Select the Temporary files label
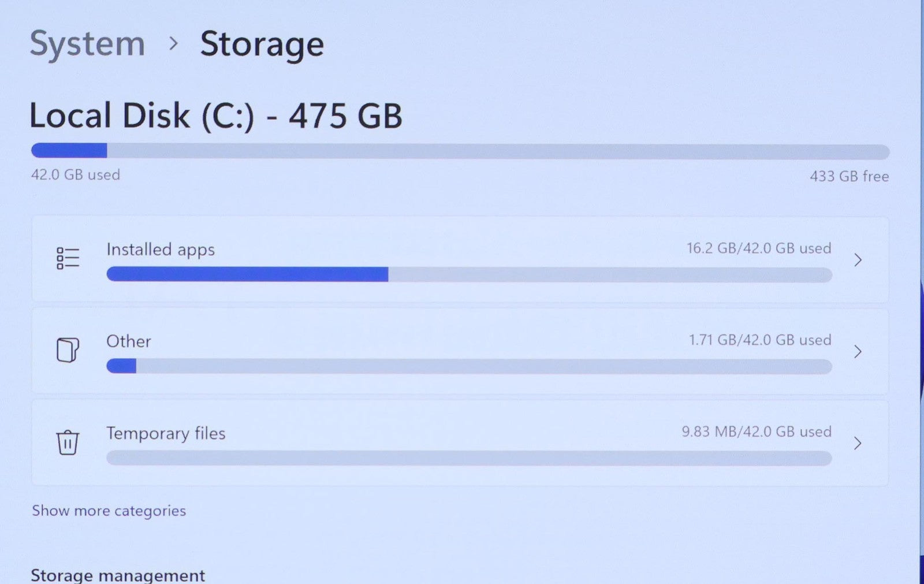 (166, 433)
